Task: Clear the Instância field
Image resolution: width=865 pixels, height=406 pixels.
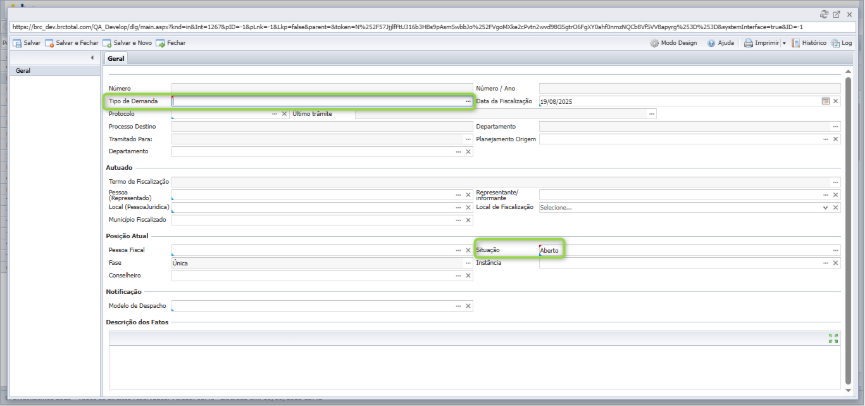Action: tap(836, 263)
